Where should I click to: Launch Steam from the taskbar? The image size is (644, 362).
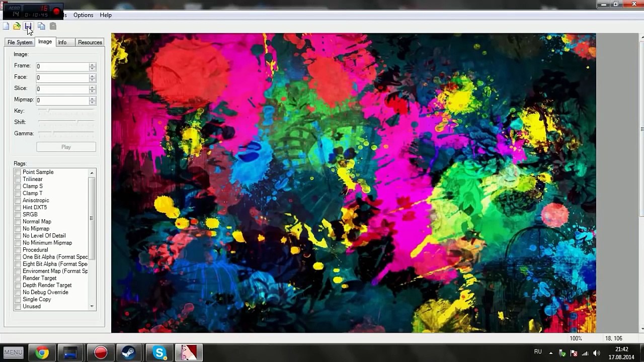tap(130, 352)
